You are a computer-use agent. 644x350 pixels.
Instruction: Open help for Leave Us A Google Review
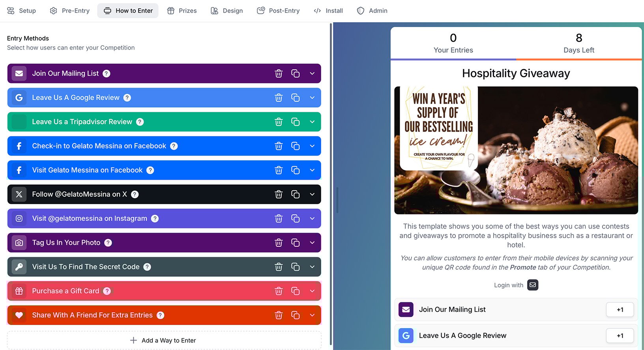click(127, 98)
